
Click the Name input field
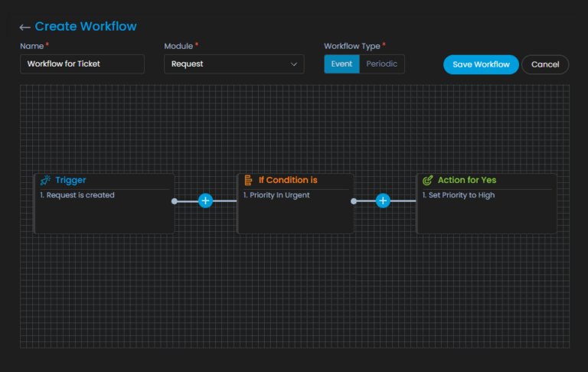[x=82, y=64]
